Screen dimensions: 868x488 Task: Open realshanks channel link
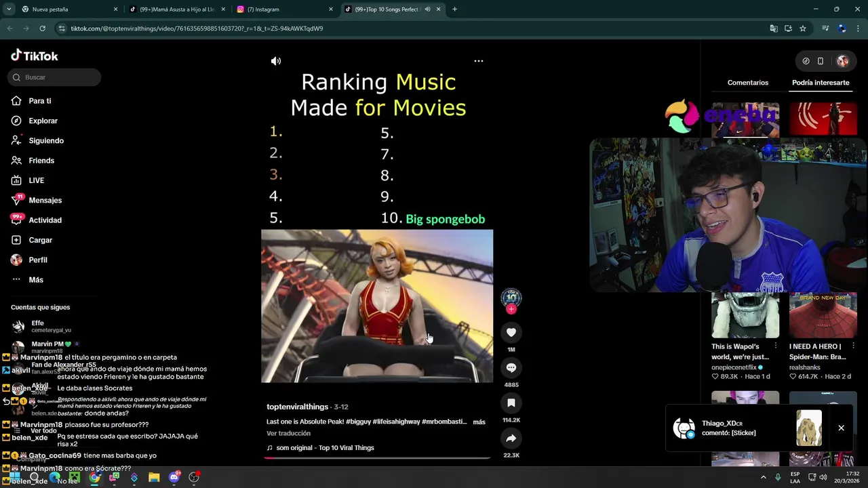pos(804,367)
